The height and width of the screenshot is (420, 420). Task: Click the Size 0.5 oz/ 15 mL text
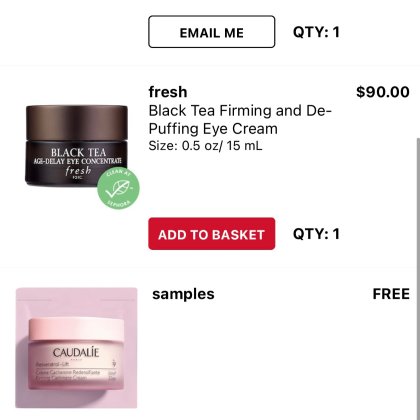tap(205, 146)
